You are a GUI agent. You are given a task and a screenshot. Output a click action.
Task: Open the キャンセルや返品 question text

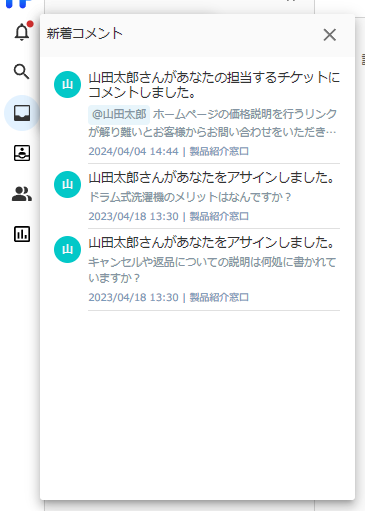coord(212,270)
